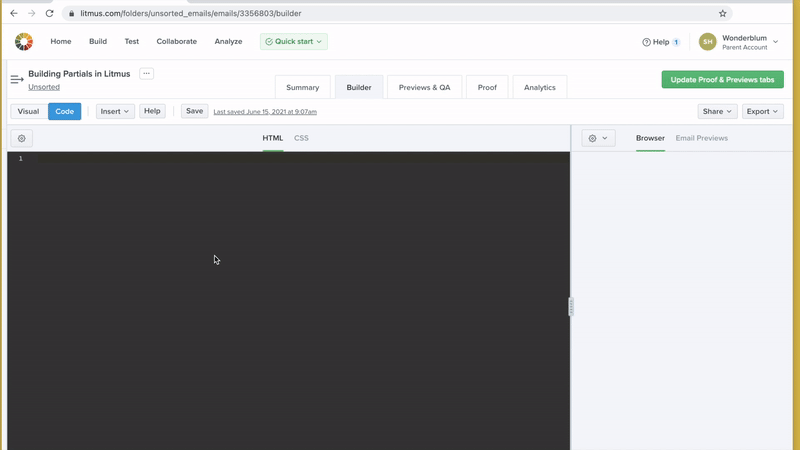Grab the pane divider handle
Image resolution: width=800 pixels, height=450 pixels.
(571, 307)
